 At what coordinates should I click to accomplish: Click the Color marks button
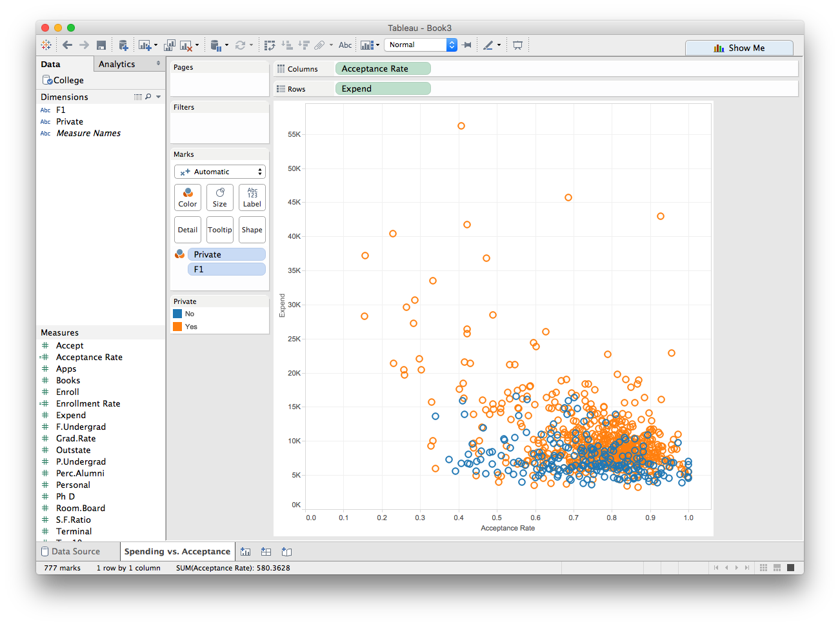188,197
